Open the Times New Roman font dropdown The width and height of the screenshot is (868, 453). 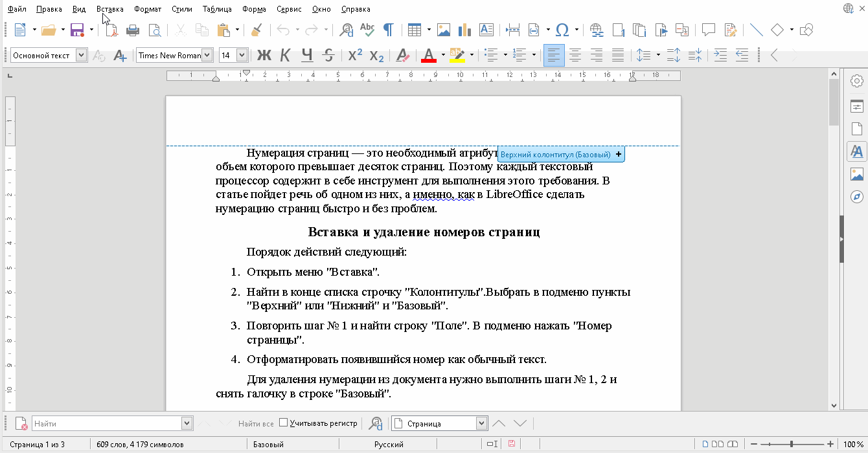(x=207, y=56)
